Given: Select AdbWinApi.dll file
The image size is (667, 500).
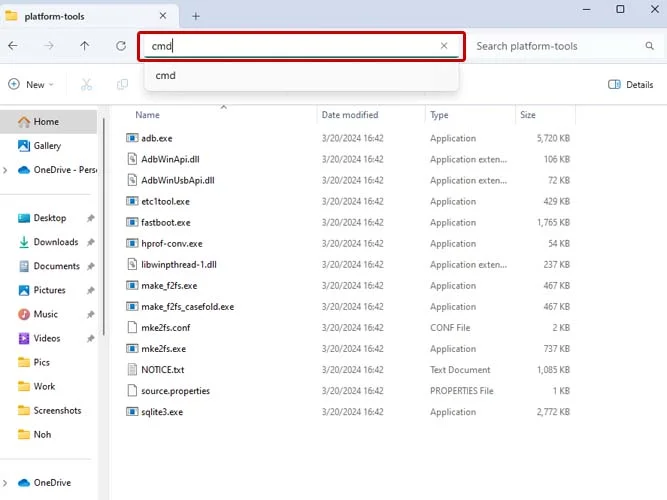Looking at the screenshot, I should point(170,159).
